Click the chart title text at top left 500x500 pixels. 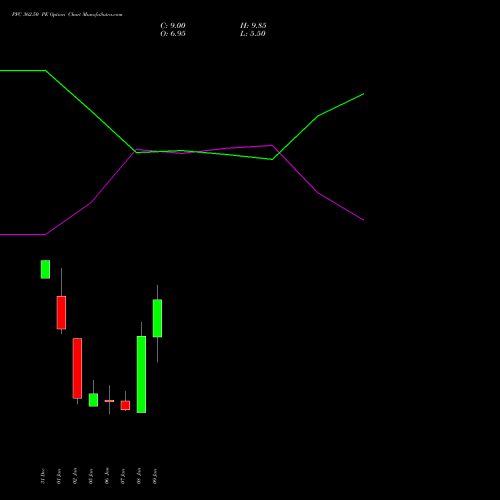[x=67, y=15]
